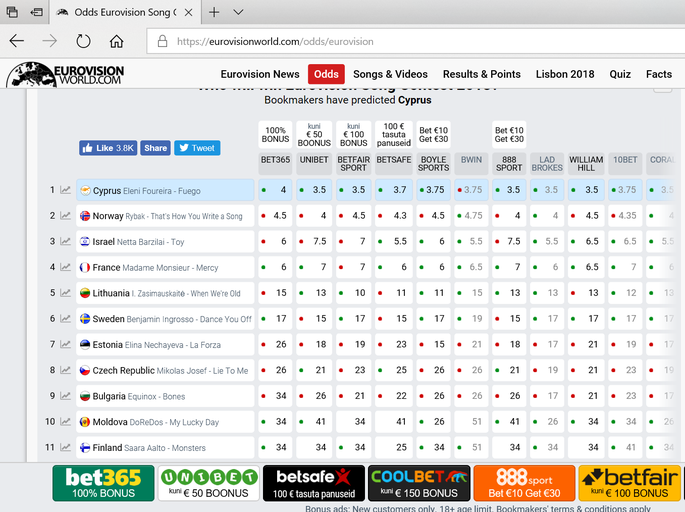Viewport: 685px width, 512px height.
Task: Open the 888sport Bet €10 Get €30 banner
Action: [x=524, y=483]
